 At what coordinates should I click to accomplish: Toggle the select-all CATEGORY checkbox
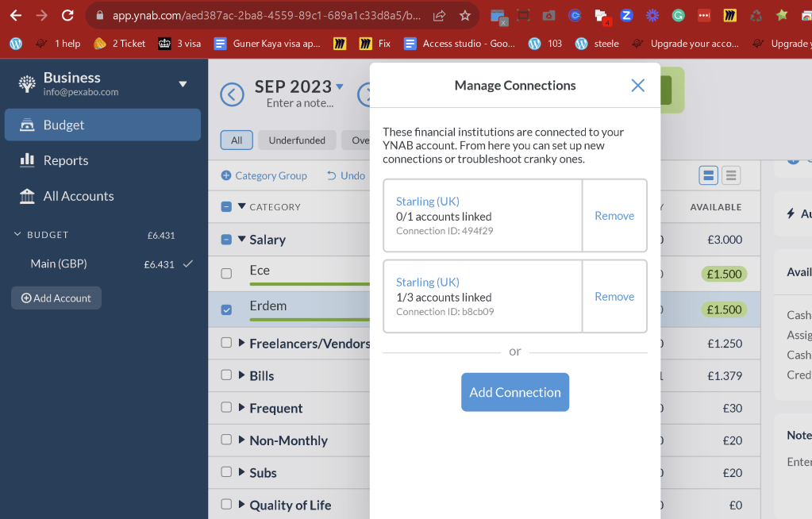(x=226, y=206)
